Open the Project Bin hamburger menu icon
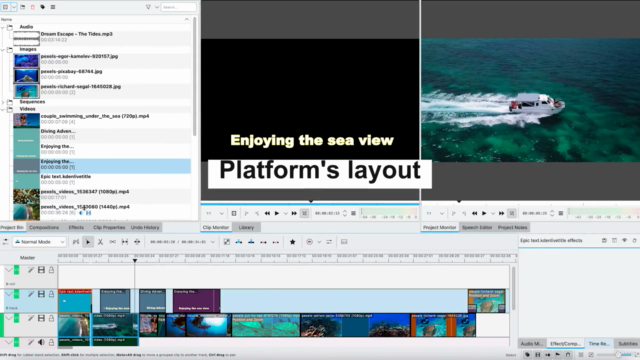 (x=53, y=7)
